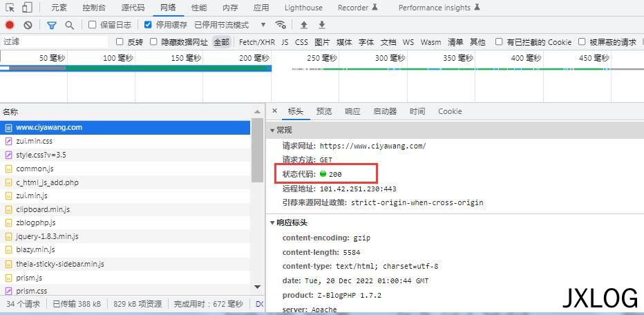Filter requests by Fetch/XHR
The image size is (644, 315).
(257, 42)
